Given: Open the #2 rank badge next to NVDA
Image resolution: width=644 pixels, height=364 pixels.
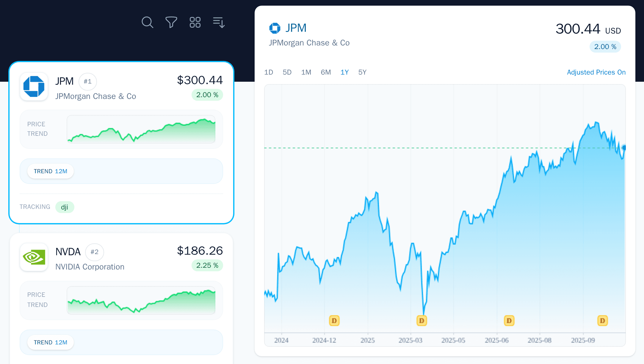Looking at the screenshot, I should 94,252.
